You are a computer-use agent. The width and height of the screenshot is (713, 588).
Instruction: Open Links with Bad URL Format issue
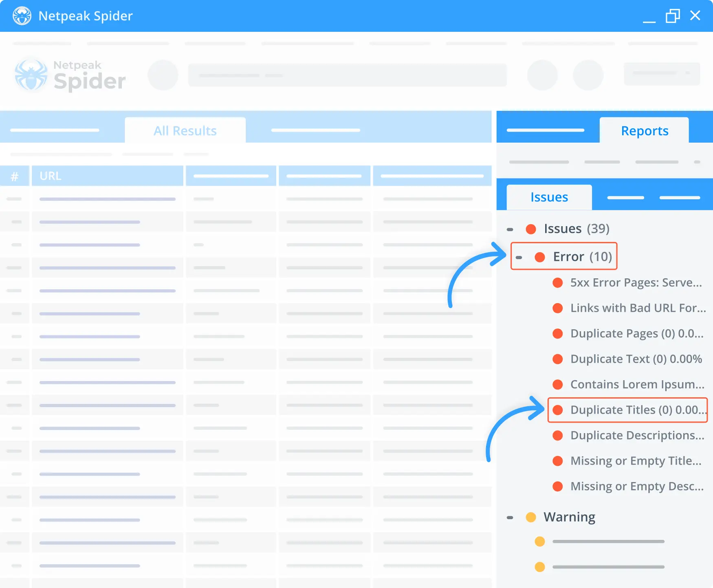pos(638,308)
